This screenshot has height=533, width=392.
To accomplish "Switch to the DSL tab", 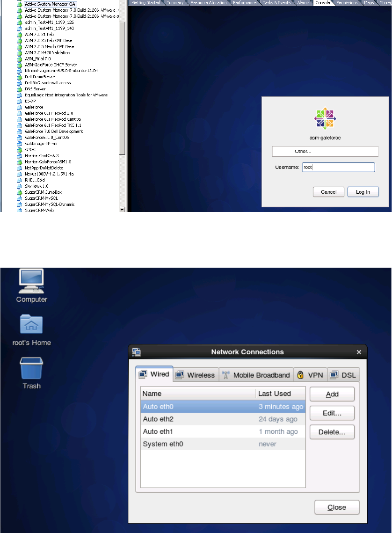I will 343,375.
